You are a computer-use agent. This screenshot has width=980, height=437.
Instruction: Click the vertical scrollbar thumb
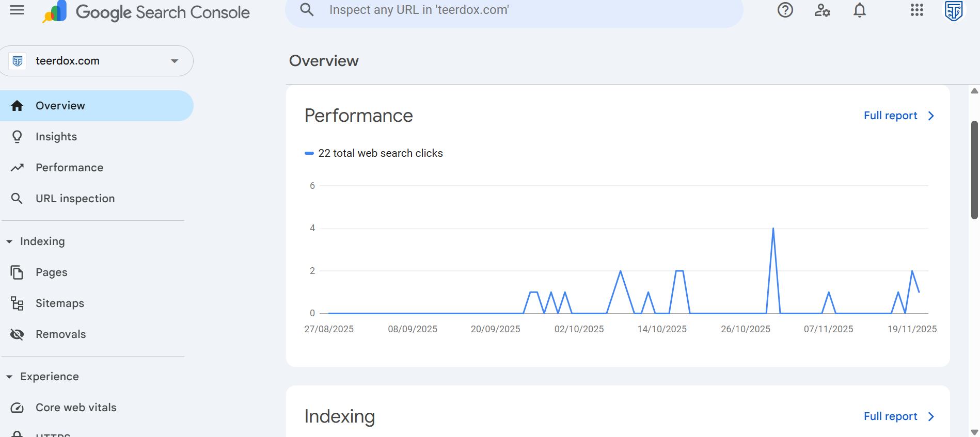(x=974, y=170)
